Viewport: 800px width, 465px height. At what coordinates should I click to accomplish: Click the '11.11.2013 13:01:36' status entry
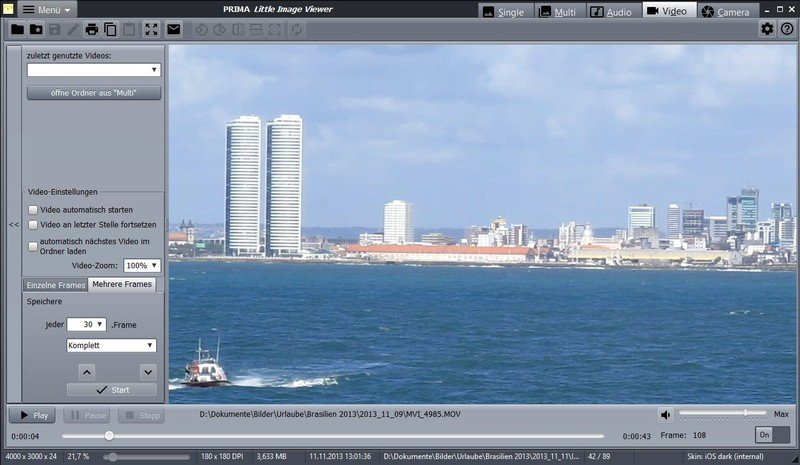(x=340, y=456)
